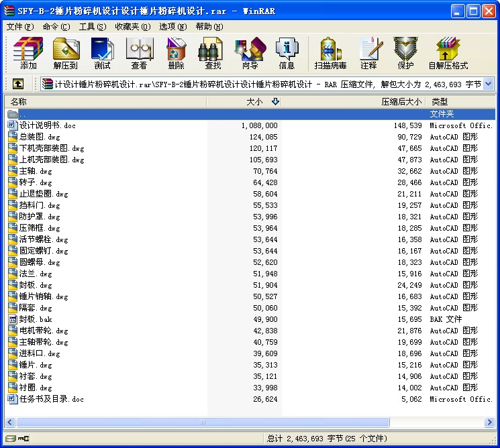Click the key password icon in status bar
The image size is (500, 448).
23,439
